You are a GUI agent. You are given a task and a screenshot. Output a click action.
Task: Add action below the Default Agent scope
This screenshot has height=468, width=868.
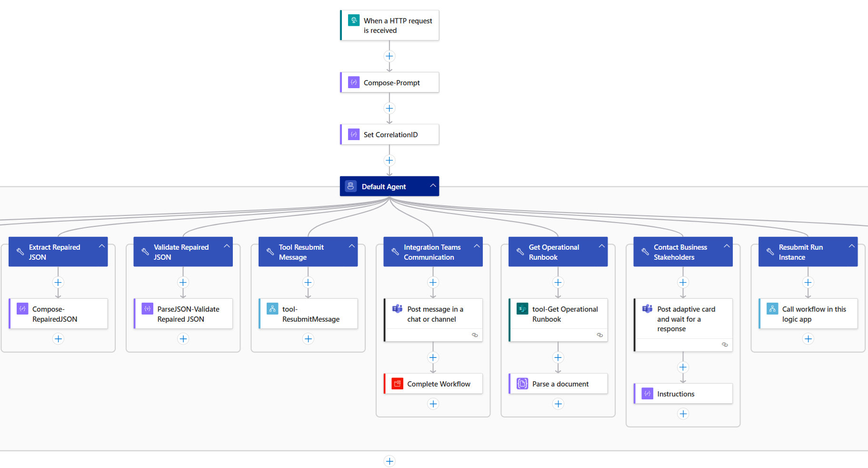click(389, 461)
